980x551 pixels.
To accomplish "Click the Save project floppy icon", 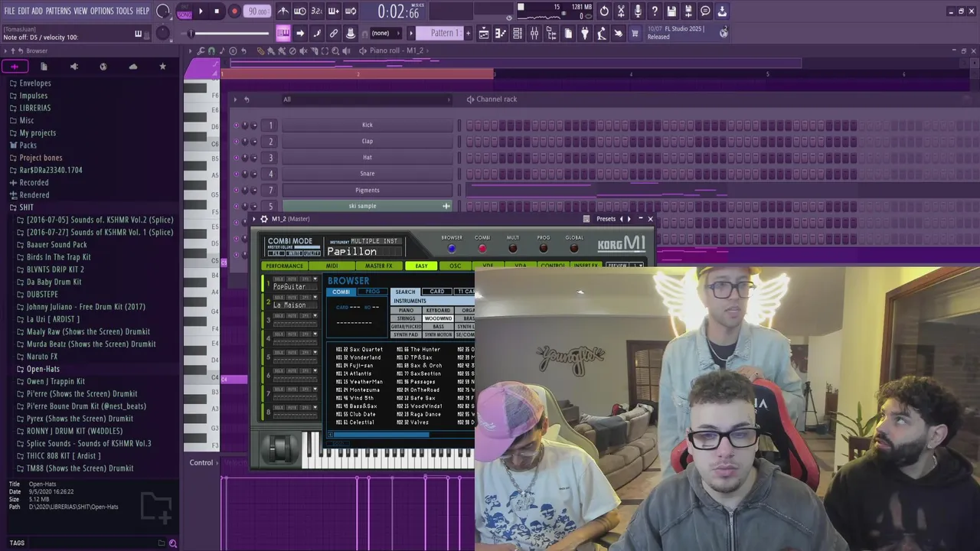I will pos(671,11).
